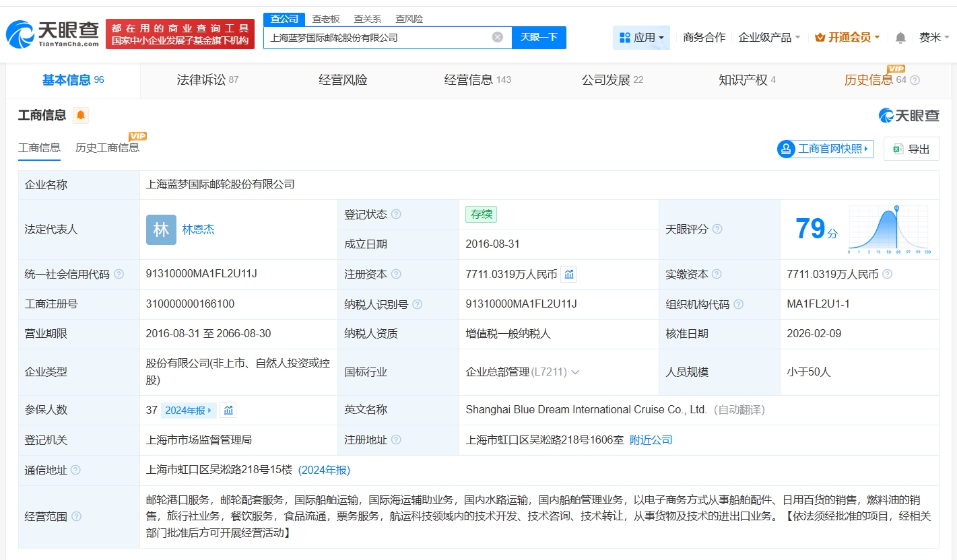Click help icon next to 经营范围
This screenshot has height=560, width=957.
pyautogui.click(x=77, y=516)
